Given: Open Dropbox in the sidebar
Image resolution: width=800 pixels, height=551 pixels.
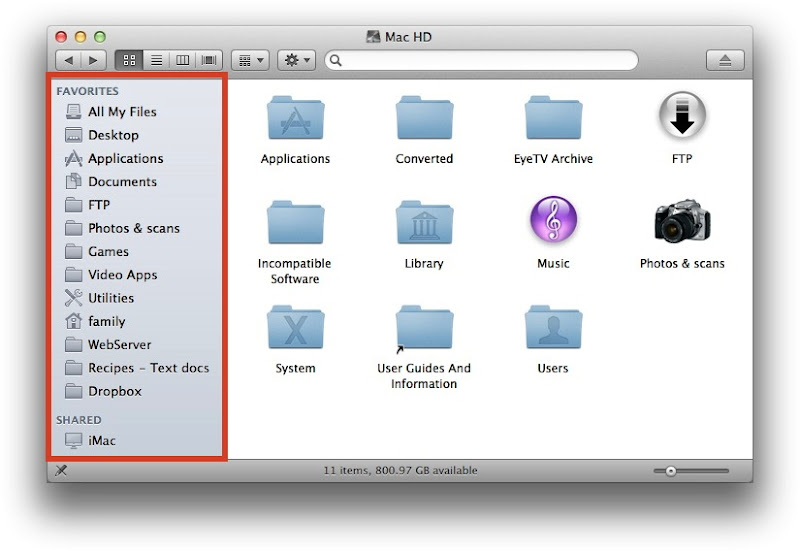Looking at the screenshot, I should click(x=104, y=391).
